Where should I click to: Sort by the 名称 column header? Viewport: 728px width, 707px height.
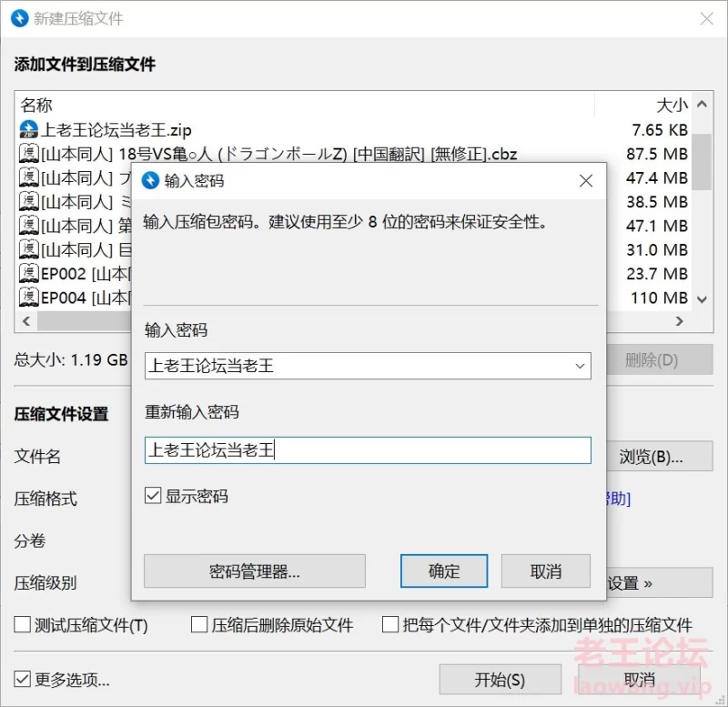tap(36, 106)
